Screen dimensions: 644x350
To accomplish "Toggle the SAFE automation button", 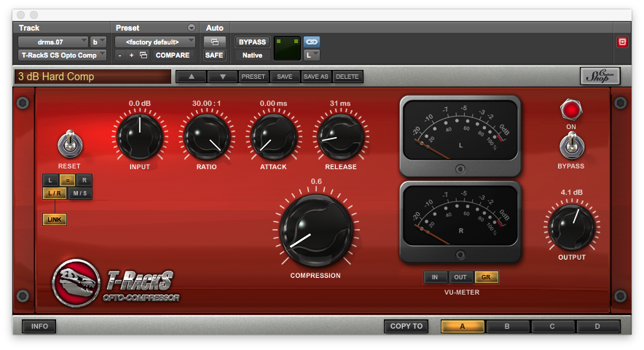I will [214, 55].
